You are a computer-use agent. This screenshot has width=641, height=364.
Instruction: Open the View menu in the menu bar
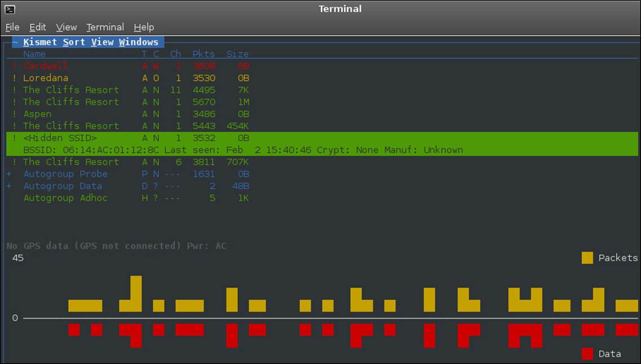point(66,27)
